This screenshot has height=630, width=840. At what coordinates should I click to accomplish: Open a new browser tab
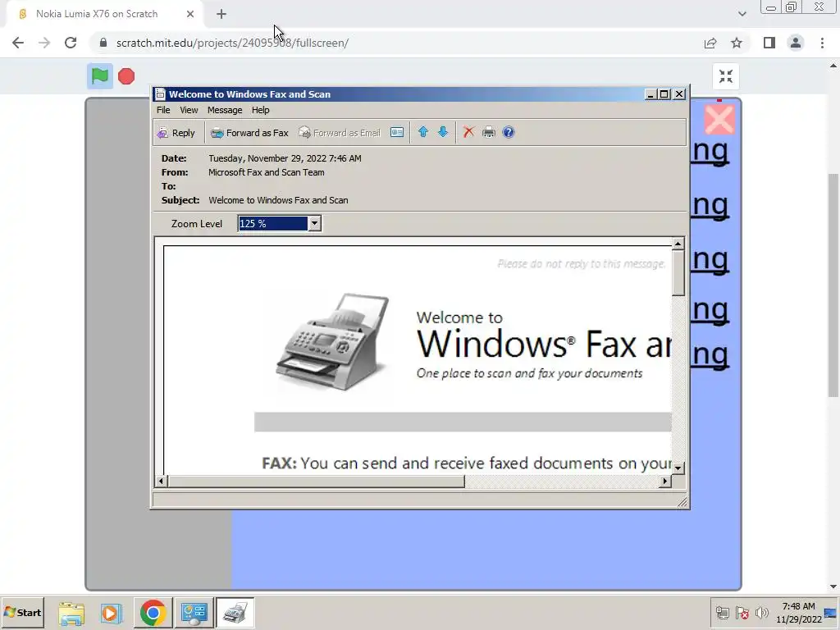pyautogui.click(x=221, y=14)
